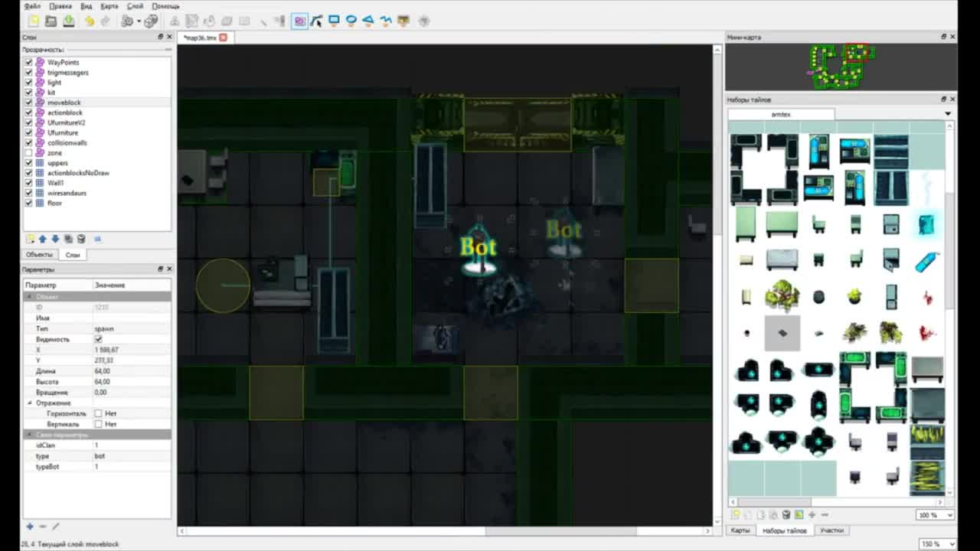Open the map zoom 150 % dropdown
The height and width of the screenshot is (551, 980).
938,544
